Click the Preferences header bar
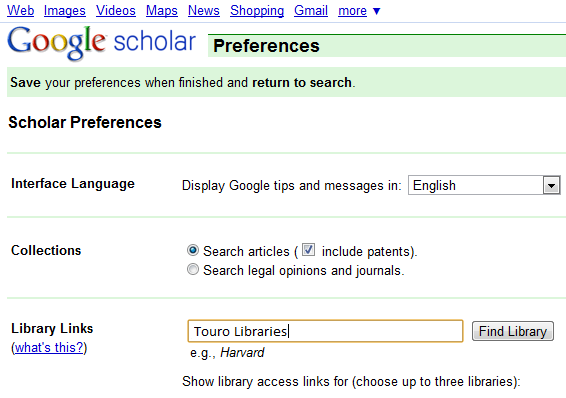This screenshot has width=566, height=398. (387, 46)
